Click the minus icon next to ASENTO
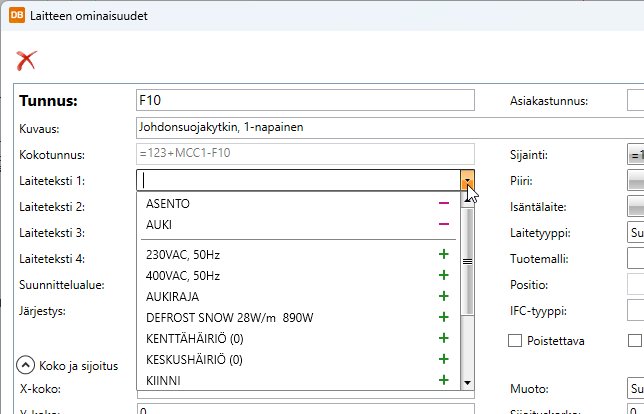The image size is (644, 414). point(443,203)
